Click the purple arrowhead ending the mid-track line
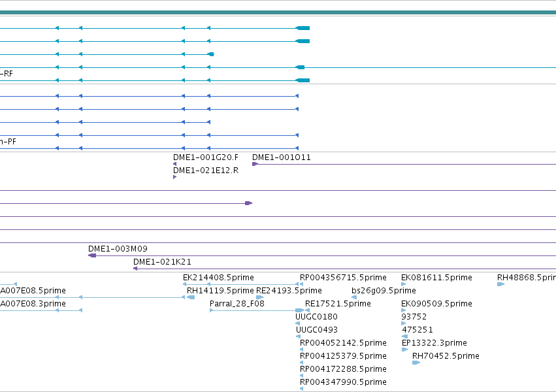Screen dimensions: 556x392 pos(248,203)
